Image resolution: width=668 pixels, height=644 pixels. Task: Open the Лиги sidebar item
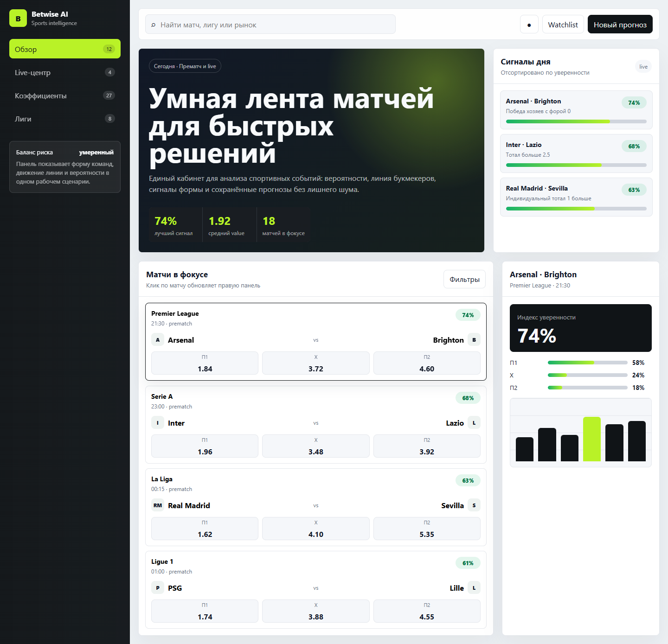point(65,119)
